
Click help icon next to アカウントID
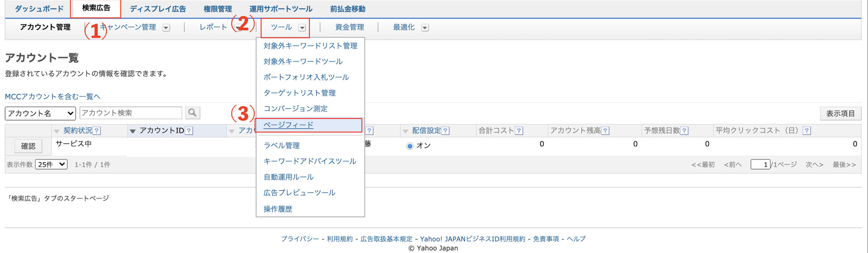tap(189, 131)
